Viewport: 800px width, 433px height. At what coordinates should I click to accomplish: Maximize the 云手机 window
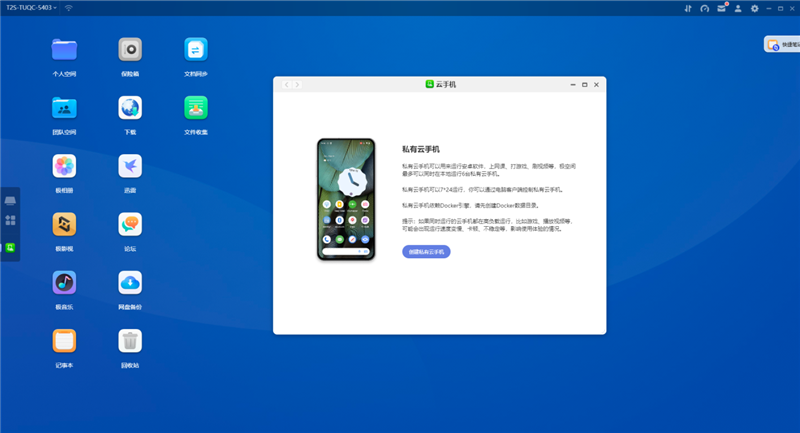pos(585,85)
